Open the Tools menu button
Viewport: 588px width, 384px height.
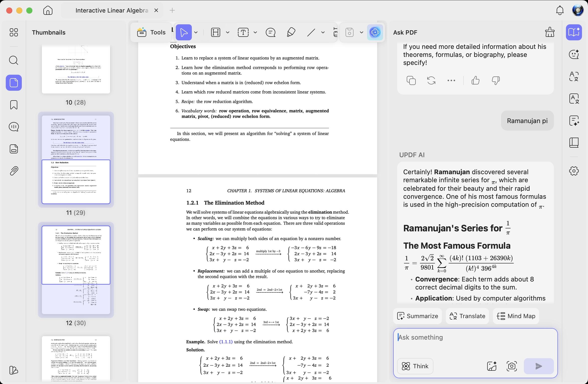click(151, 32)
